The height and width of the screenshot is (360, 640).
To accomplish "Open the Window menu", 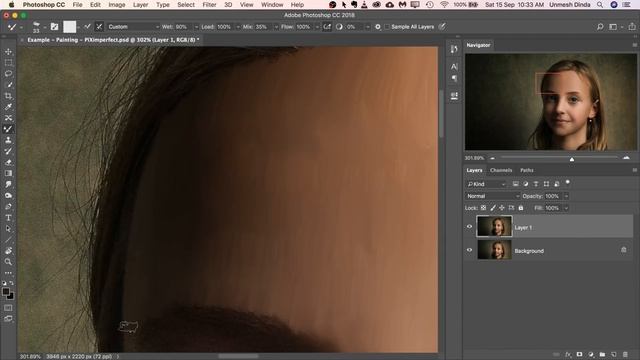I will (272, 5).
